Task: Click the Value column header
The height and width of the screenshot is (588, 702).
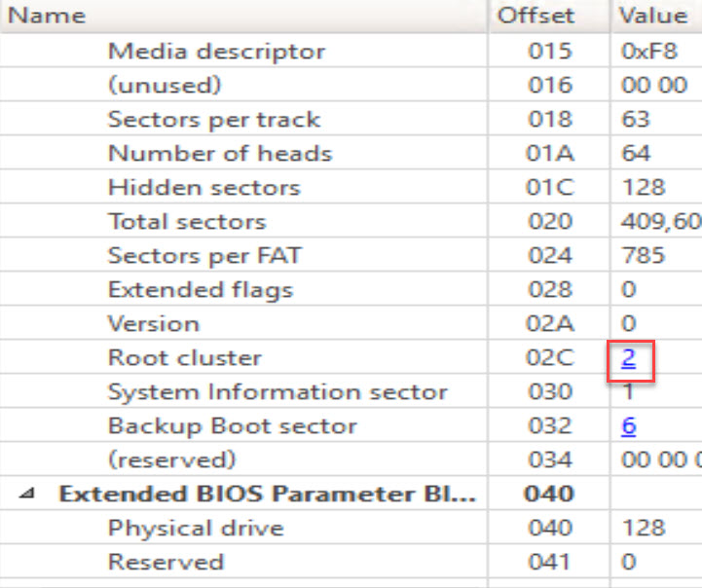Action: 653,17
